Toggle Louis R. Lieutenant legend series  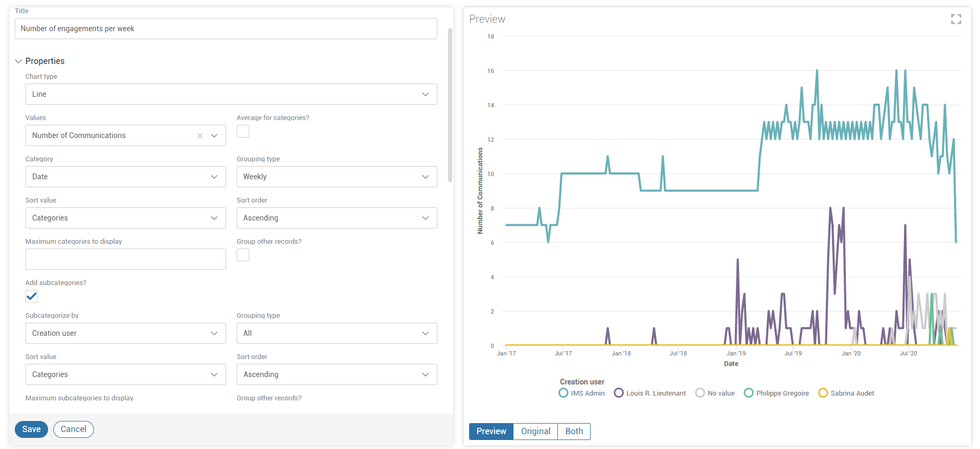(x=650, y=393)
